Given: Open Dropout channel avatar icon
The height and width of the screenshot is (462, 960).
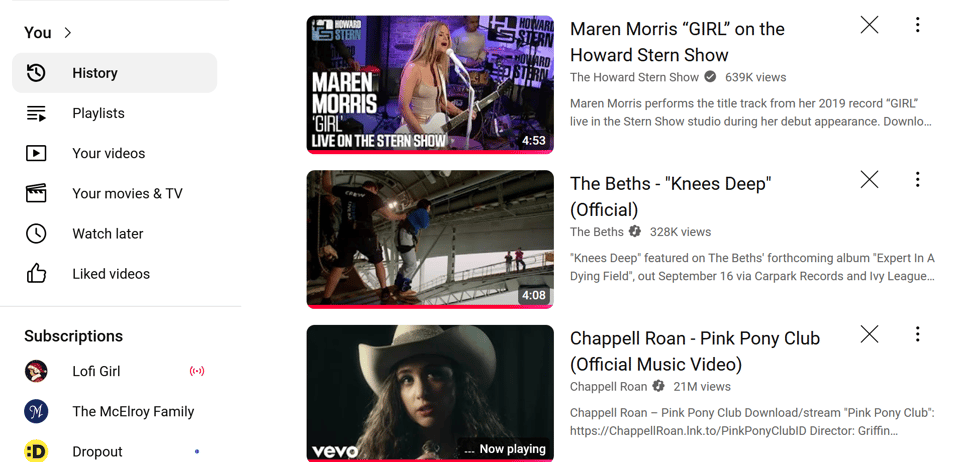Looking at the screenshot, I should (x=36, y=452).
